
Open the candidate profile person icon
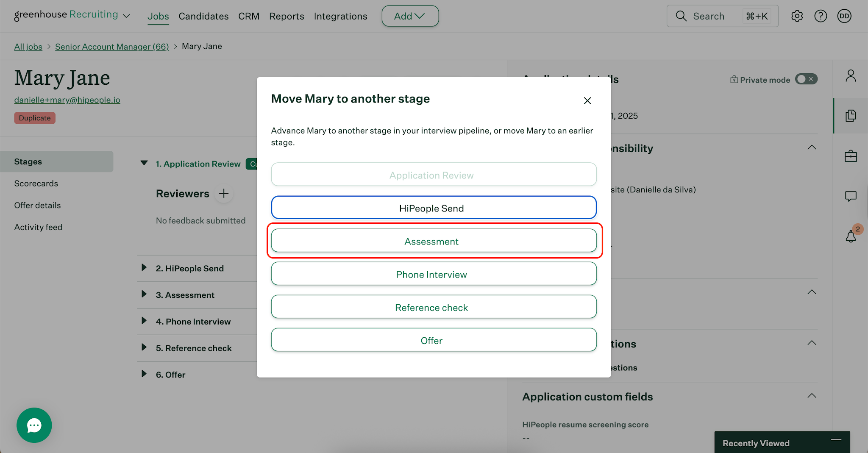[x=851, y=75]
